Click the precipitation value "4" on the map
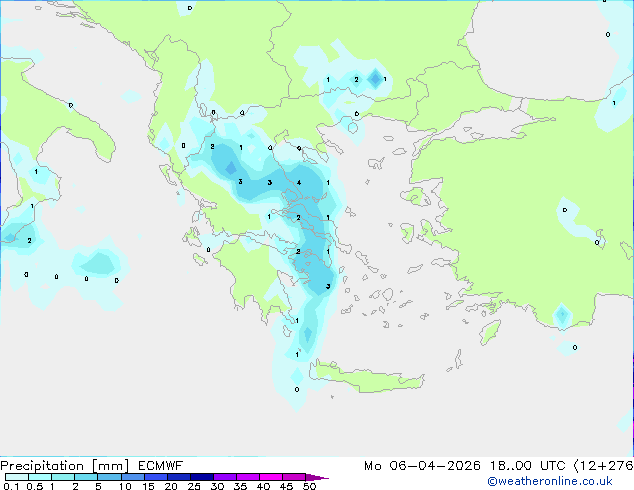 pyautogui.click(x=299, y=182)
